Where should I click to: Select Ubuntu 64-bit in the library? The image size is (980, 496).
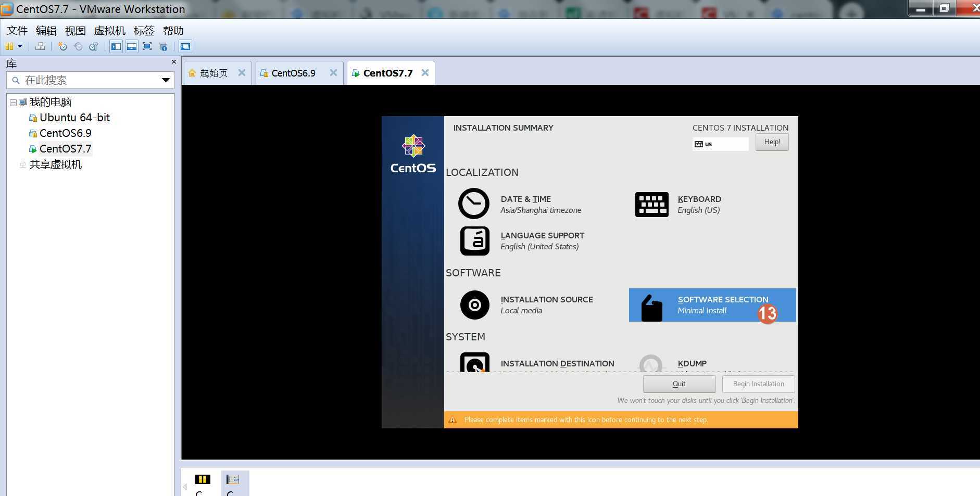[74, 118]
